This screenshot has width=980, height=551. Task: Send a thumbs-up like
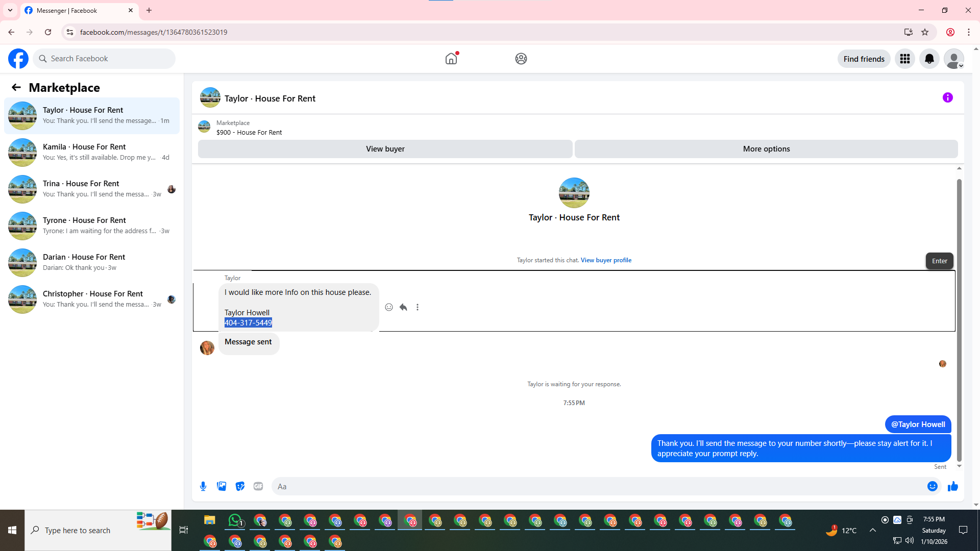(x=952, y=486)
